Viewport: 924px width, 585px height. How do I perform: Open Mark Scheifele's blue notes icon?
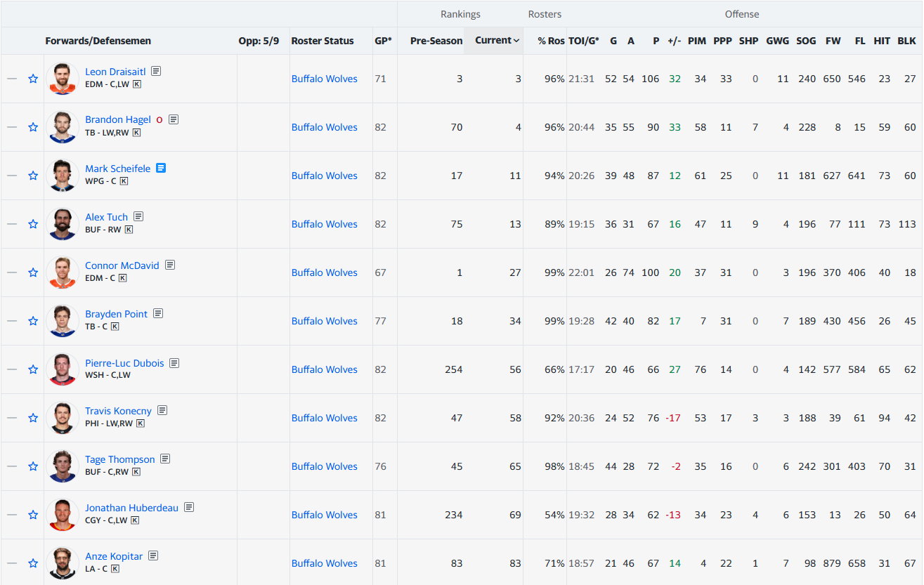[161, 168]
